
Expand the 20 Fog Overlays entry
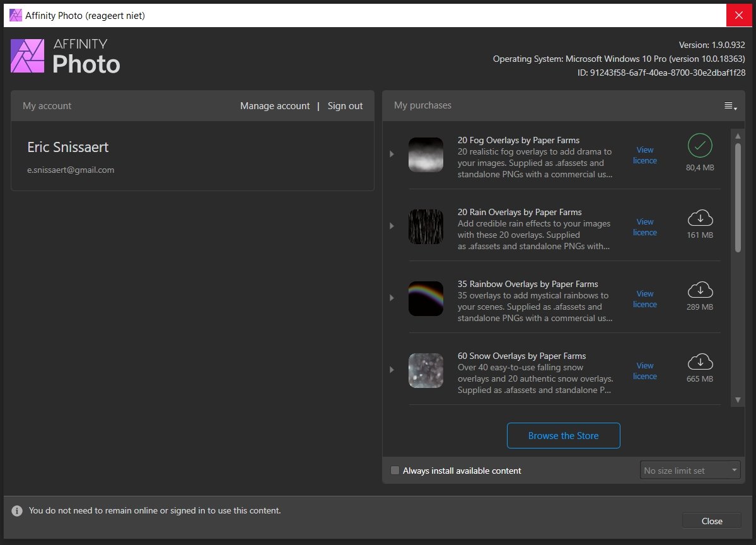click(x=392, y=155)
